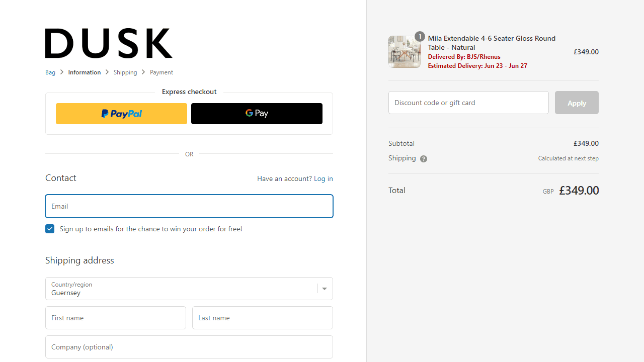Click the Express checkout heading
644x362 pixels.
pyautogui.click(x=189, y=92)
